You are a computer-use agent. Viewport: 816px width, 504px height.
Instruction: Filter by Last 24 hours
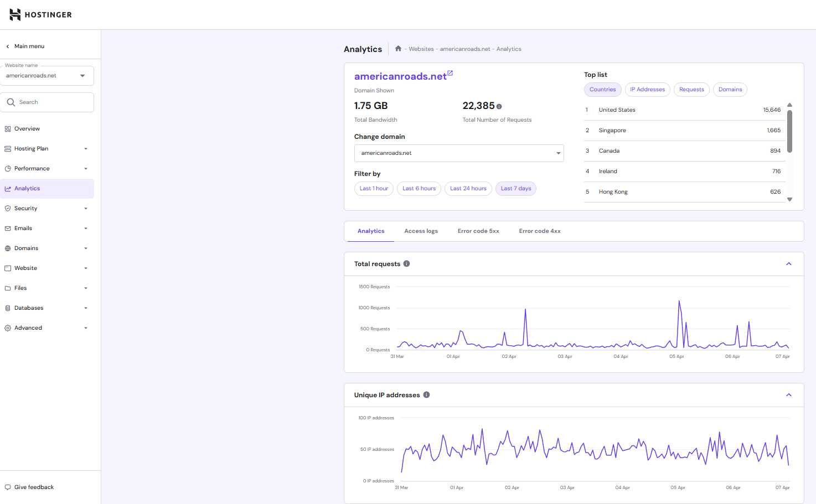pyautogui.click(x=468, y=189)
